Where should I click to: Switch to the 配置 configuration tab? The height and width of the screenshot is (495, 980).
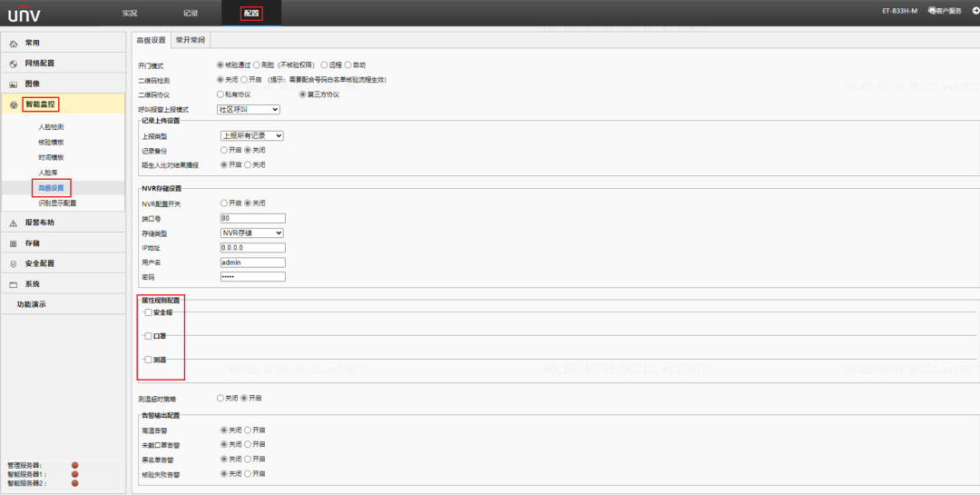251,13
